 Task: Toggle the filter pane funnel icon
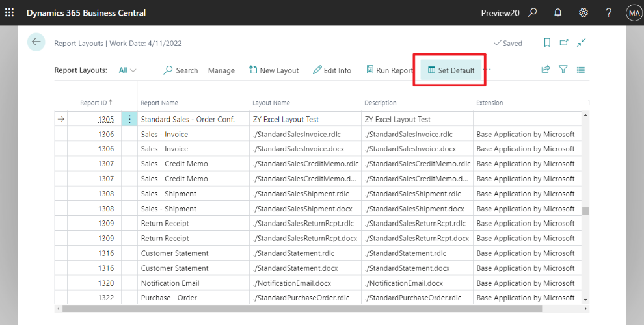563,70
